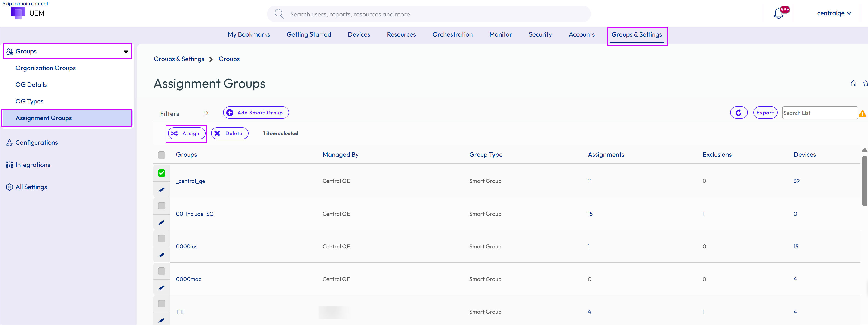Click the home icon near page title

(853, 83)
